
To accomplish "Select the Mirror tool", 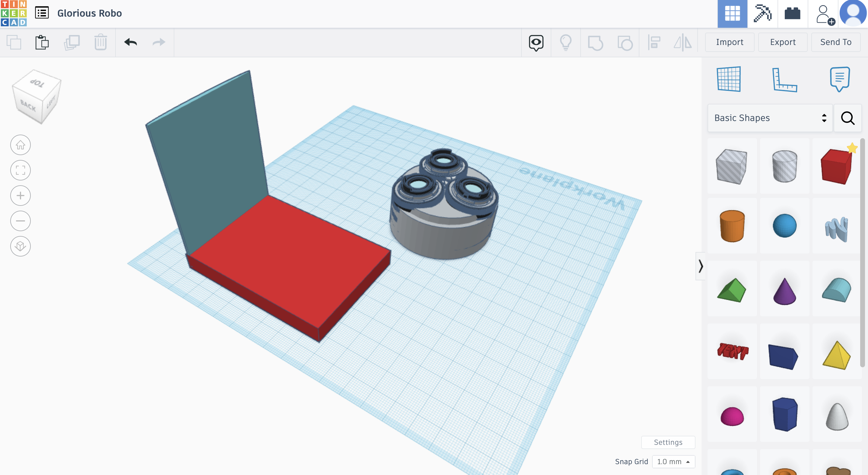I will (x=682, y=42).
